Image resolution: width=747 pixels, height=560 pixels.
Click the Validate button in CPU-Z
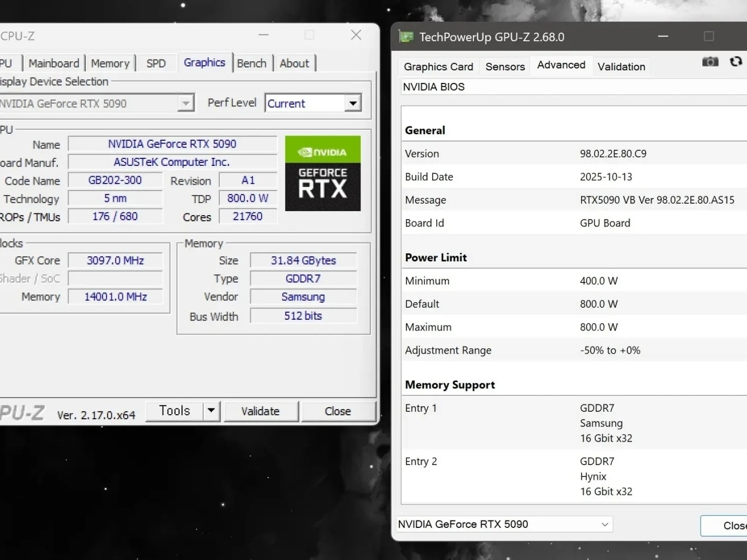tap(261, 411)
